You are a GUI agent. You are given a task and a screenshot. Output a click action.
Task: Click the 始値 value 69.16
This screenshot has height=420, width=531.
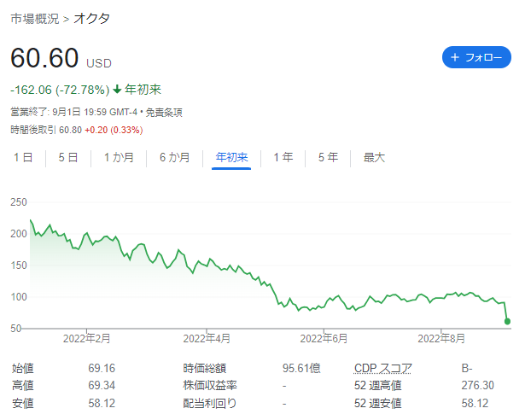(102, 368)
